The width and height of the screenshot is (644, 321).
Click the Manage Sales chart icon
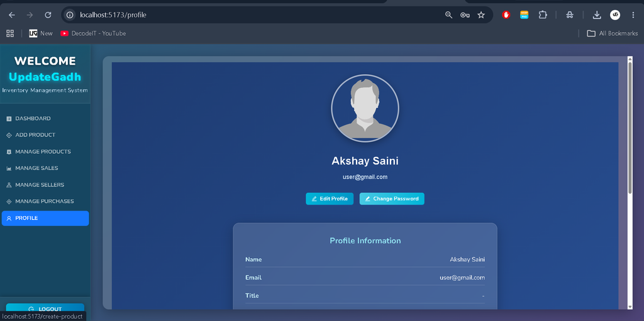[9, 169]
